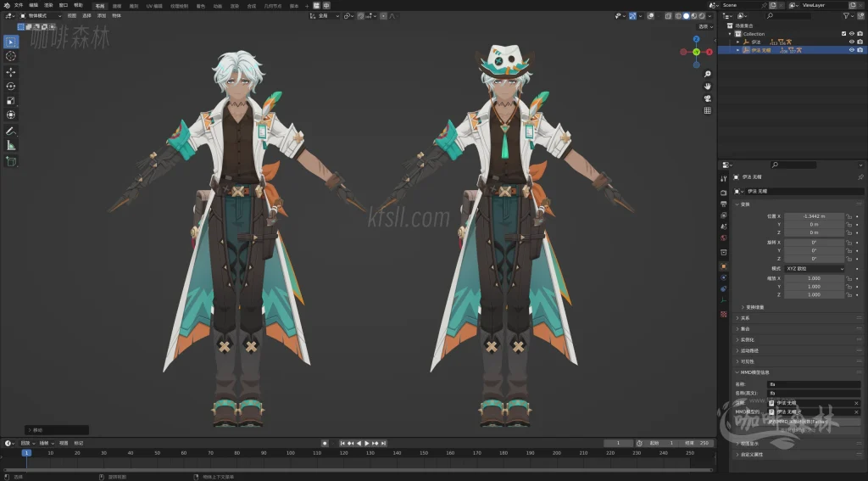868x481 pixels.
Task: Switch viewport to wireframe shading
Action: click(x=678, y=16)
